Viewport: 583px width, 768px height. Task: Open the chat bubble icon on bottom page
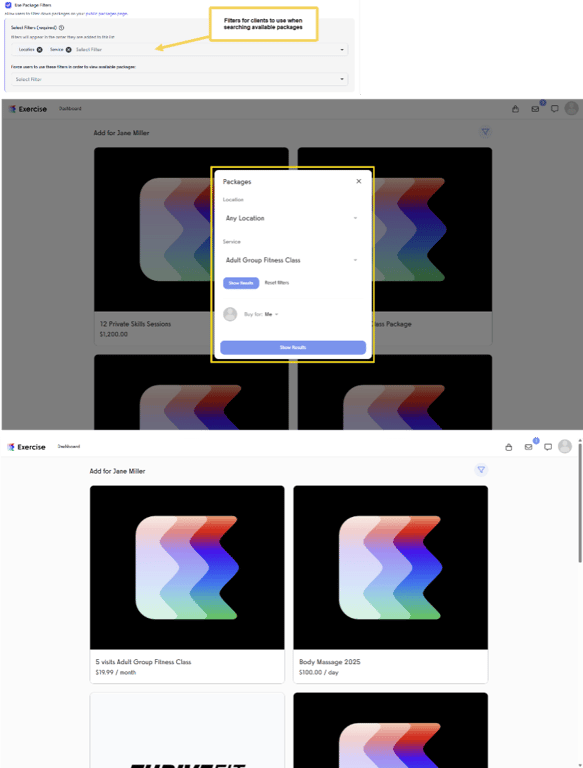(548, 447)
